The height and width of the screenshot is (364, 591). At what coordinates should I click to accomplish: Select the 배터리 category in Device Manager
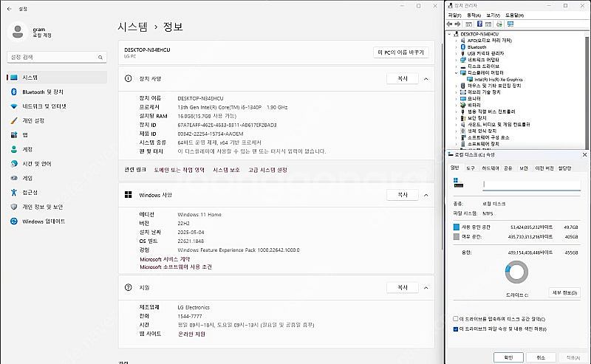click(474, 105)
